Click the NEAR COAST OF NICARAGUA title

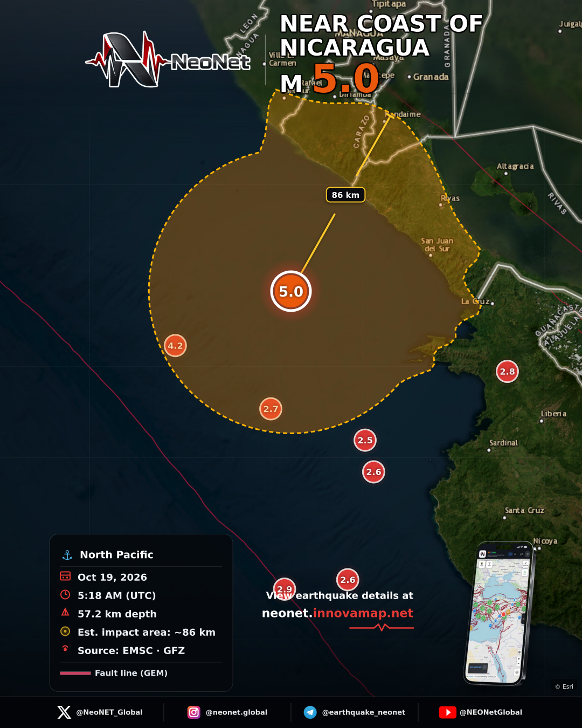click(x=382, y=36)
